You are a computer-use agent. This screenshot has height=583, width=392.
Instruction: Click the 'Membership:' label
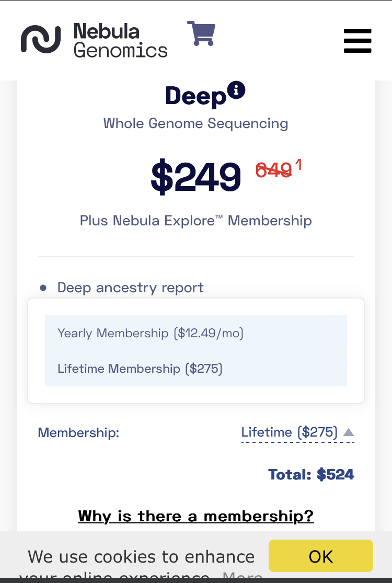click(x=78, y=432)
